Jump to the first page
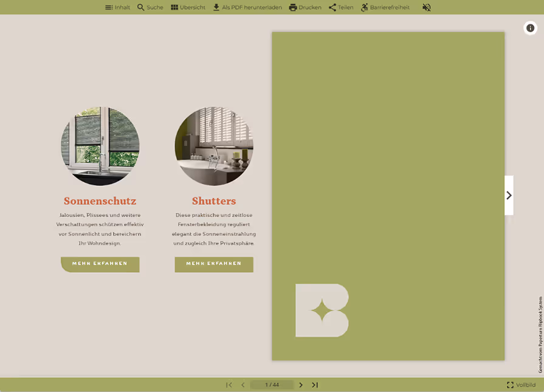The image size is (544, 392). (x=229, y=385)
